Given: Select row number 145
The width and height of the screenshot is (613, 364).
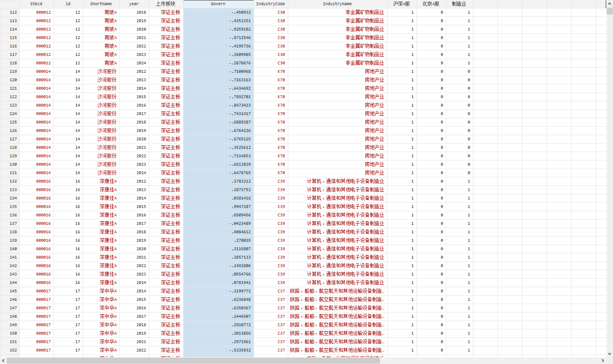Looking at the screenshot, I should (10, 291).
